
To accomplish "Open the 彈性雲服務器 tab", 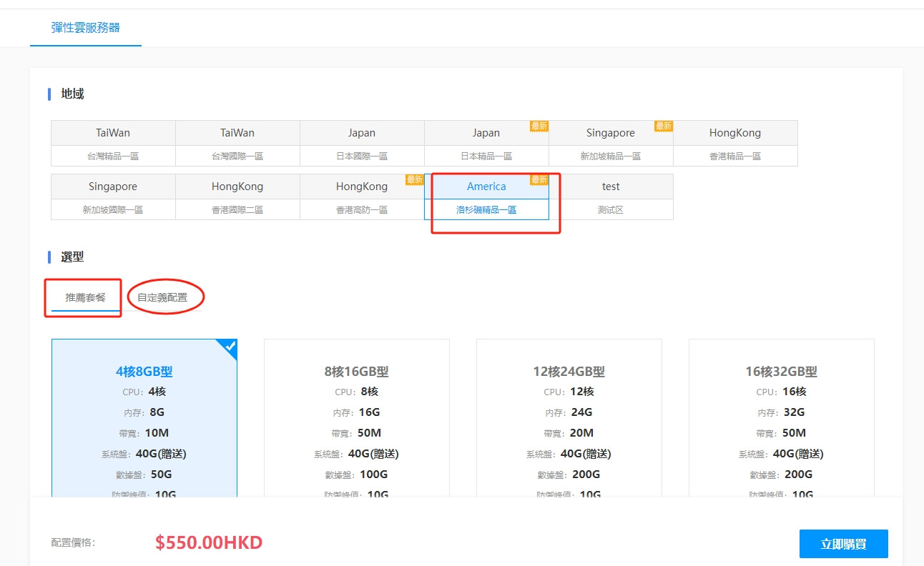I will click(x=86, y=28).
